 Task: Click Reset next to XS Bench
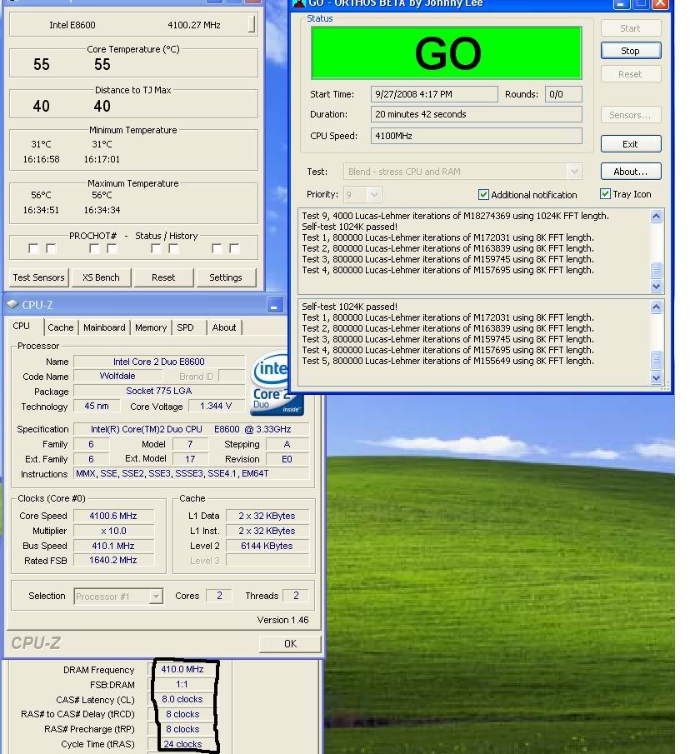click(x=163, y=277)
